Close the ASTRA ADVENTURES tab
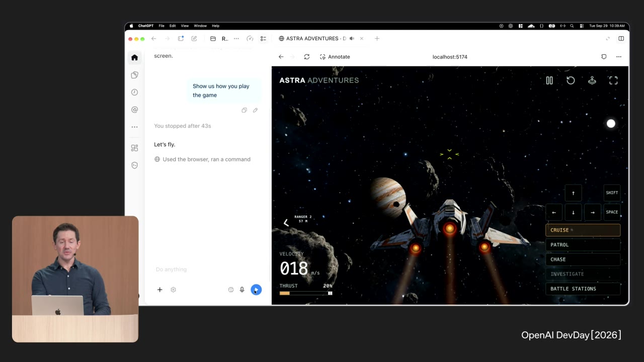644x362 pixels. [361, 39]
